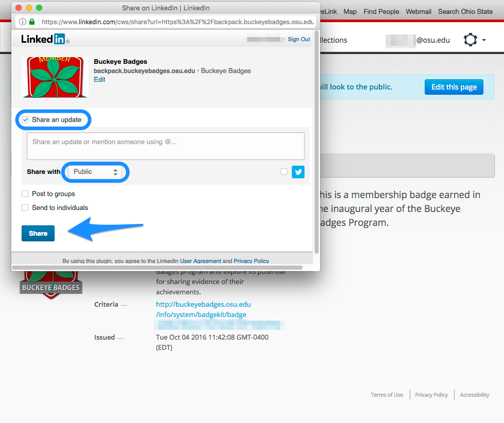
Task: Check the Send to individuals checkbox
Action: [25, 208]
